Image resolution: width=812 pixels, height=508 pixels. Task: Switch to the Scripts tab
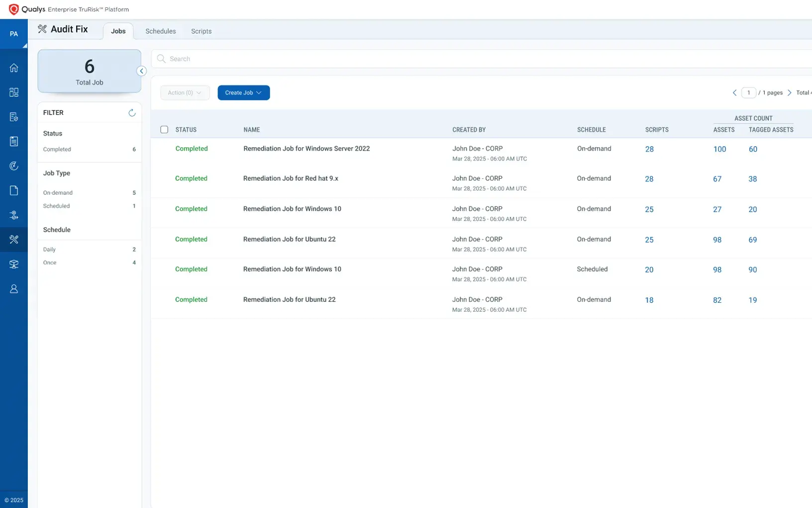click(201, 31)
